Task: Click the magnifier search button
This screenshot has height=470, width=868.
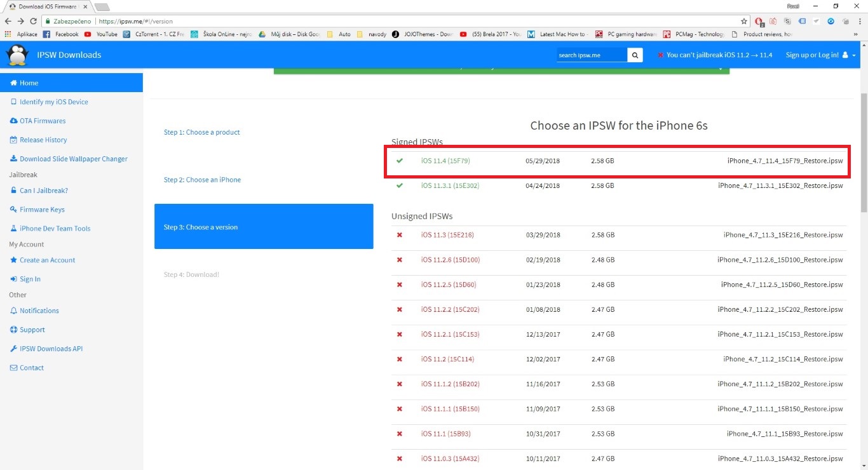Action: (635, 55)
